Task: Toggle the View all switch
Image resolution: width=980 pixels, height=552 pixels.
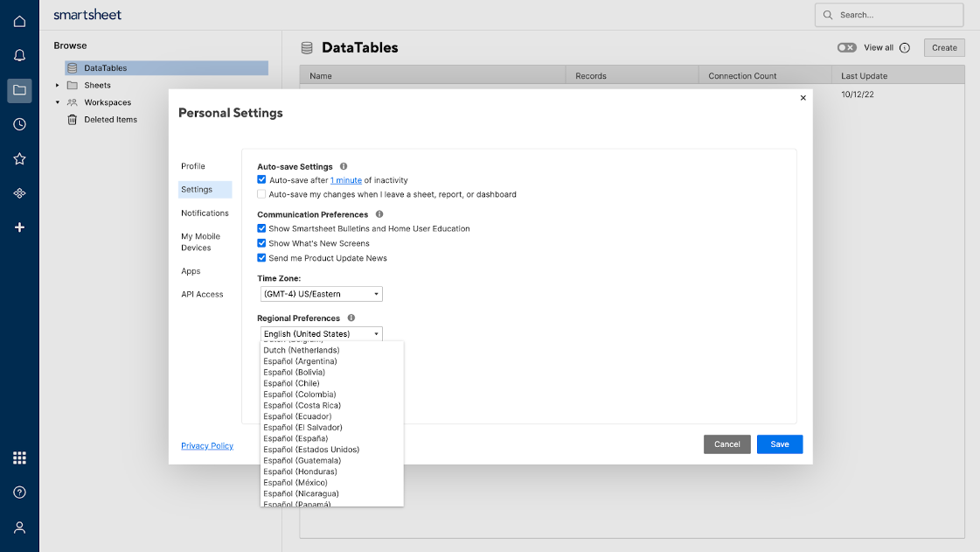Action: tap(846, 47)
